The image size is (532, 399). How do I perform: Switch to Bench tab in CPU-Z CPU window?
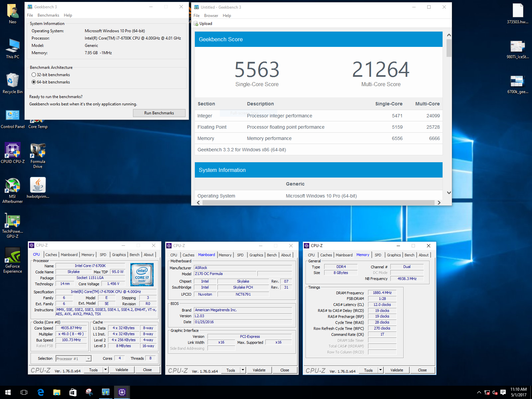(135, 255)
